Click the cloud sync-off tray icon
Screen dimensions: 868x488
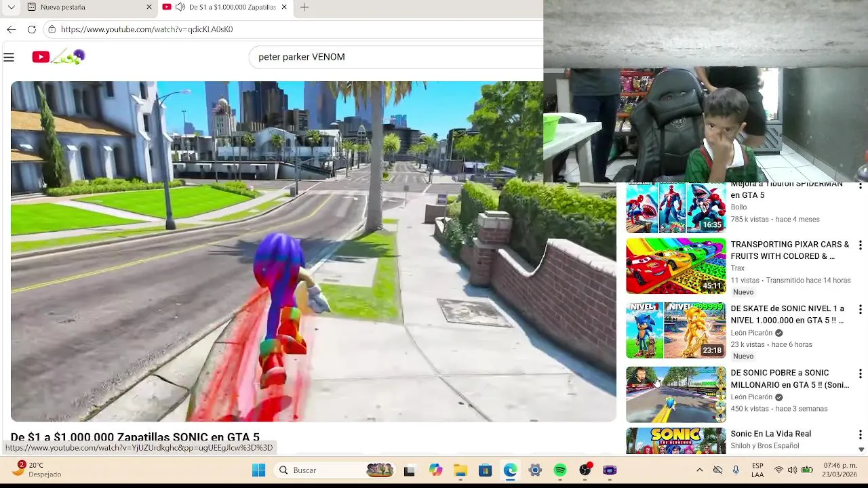[717, 470]
